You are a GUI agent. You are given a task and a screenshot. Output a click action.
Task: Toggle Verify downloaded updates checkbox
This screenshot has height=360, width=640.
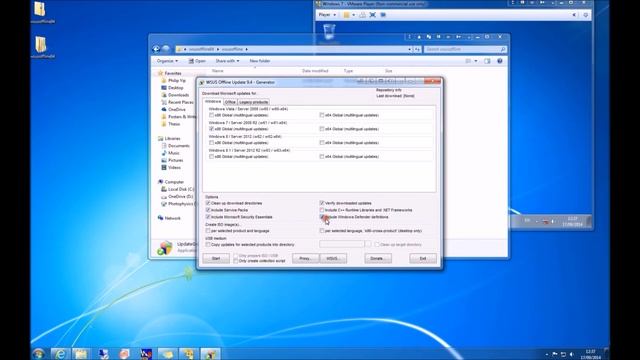[x=322, y=203]
